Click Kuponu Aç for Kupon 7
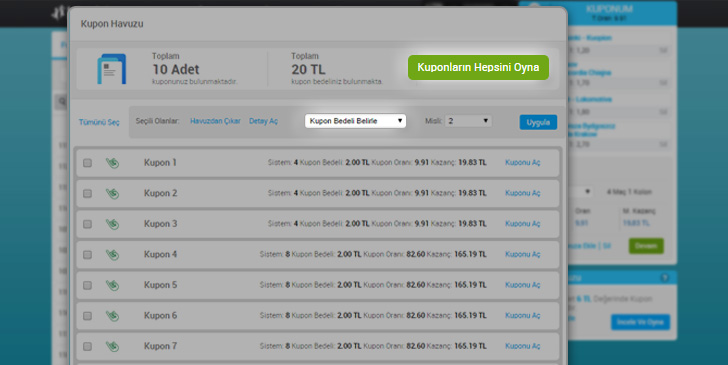The width and height of the screenshot is (728, 365). coord(523,346)
